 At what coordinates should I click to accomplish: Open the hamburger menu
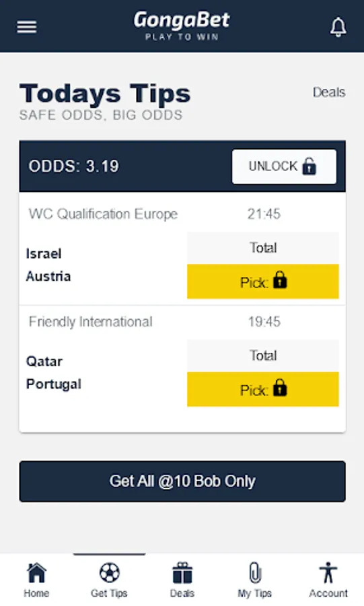click(27, 27)
